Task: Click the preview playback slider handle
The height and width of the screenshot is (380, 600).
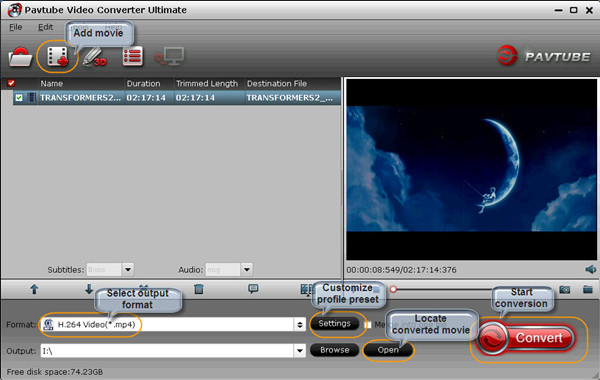Action: (x=393, y=289)
